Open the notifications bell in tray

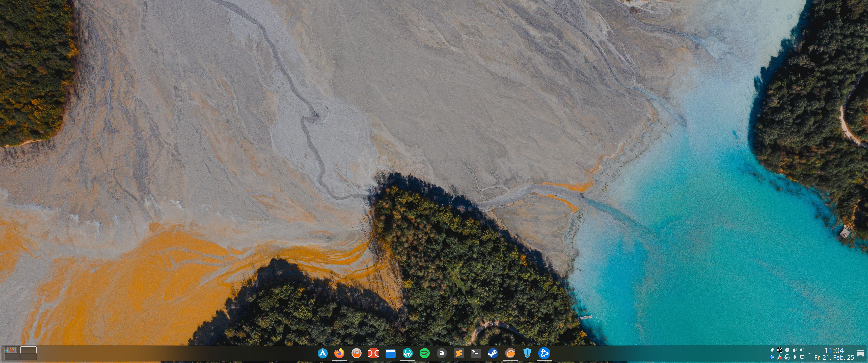(772, 350)
